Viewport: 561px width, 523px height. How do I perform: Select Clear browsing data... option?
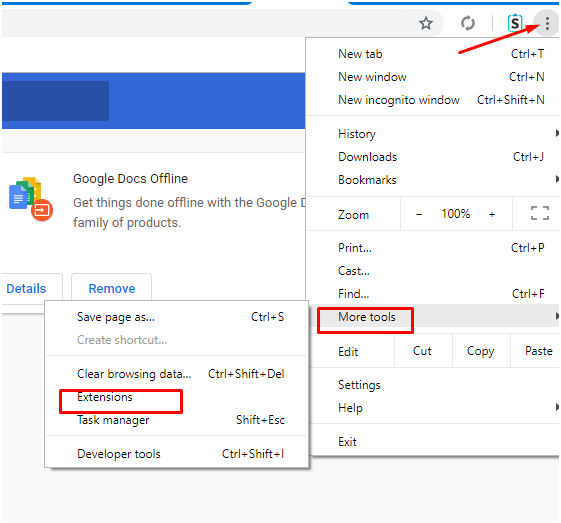[176, 374]
